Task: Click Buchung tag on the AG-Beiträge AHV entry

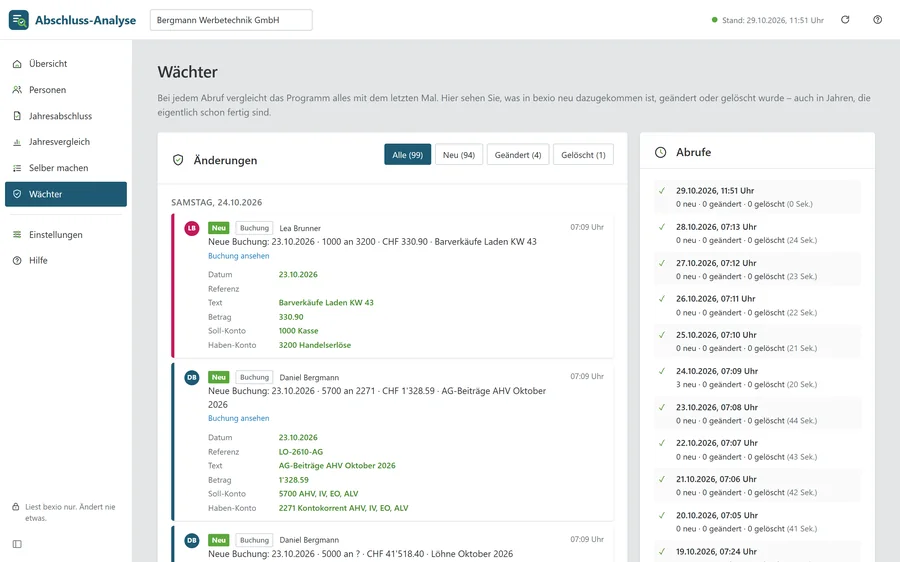Action: [254, 377]
